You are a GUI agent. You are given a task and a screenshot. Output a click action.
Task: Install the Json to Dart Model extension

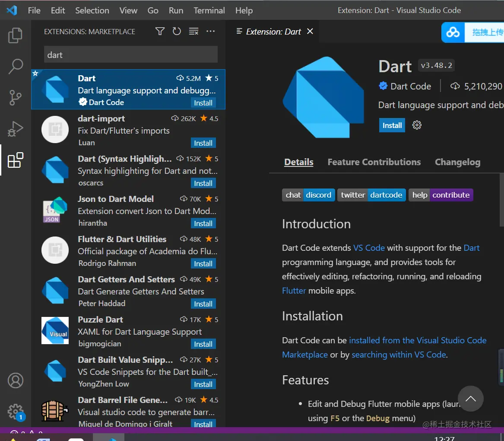pos(203,224)
